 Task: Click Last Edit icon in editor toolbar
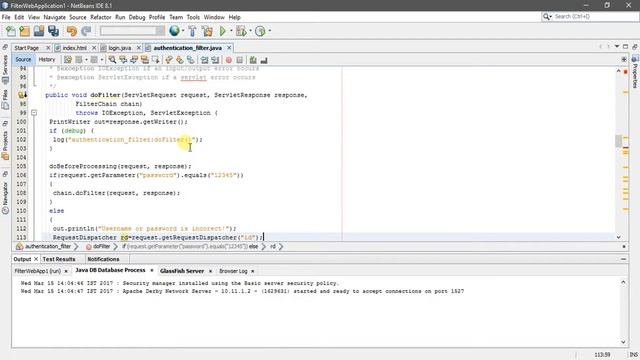tap(68, 60)
